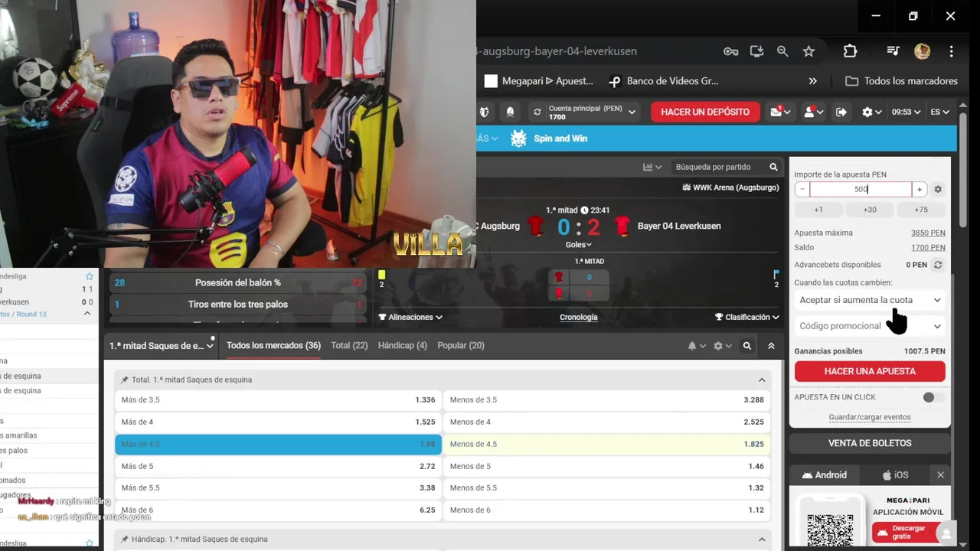
Task: Open the Chrome extensions puzzle icon
Action: [850, 51]
